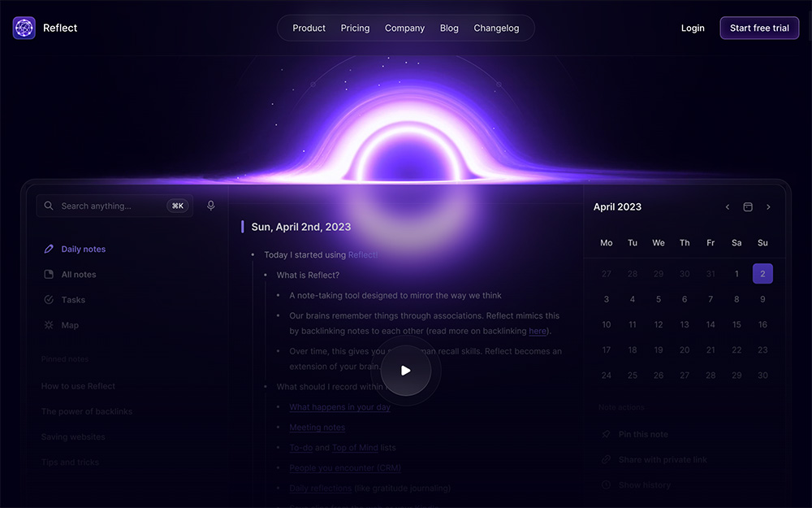Open Map in the sidebar
The image size is (812, 508).
click(x=70, y=325)
